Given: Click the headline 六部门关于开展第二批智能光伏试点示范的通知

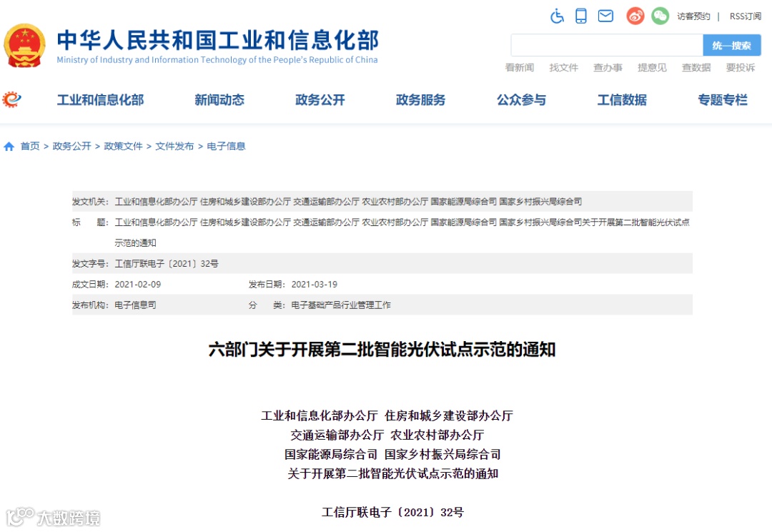Looking at the screenshot, I should [x=382, y=350].
